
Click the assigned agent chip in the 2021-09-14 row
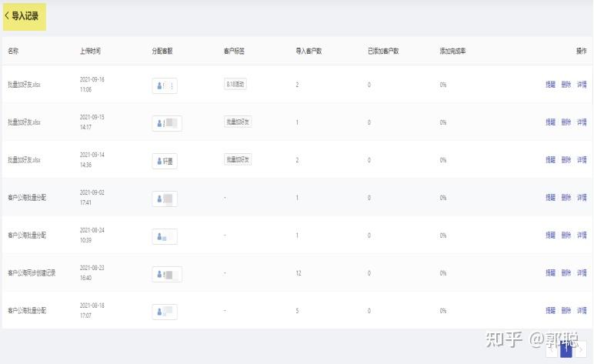pos(165,161)
